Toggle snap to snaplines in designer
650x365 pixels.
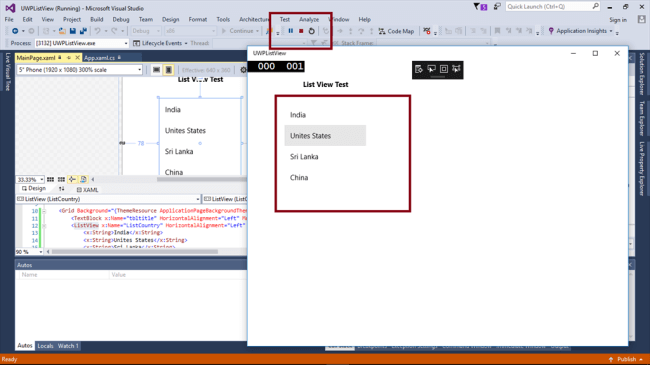coord(72,179)
